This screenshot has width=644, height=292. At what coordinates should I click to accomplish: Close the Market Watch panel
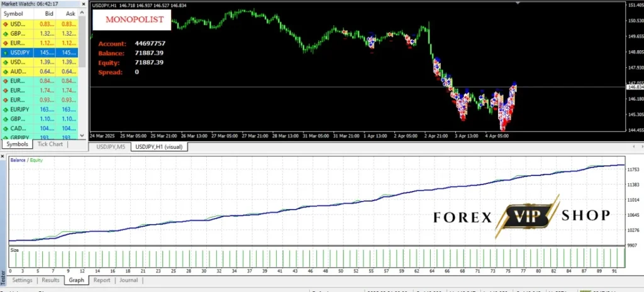point(84,4)
